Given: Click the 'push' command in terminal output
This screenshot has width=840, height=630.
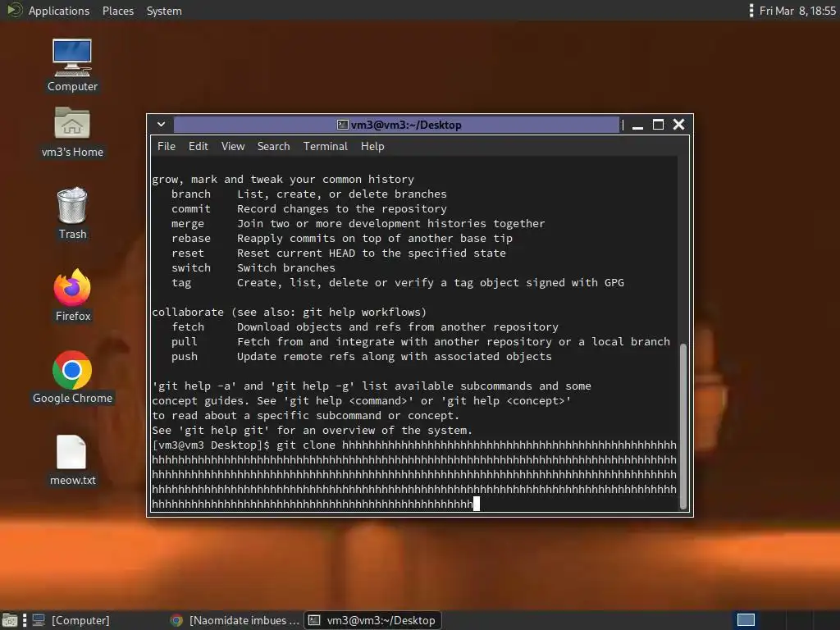Looking at the screenshot, I should click(x=185, y=357).
